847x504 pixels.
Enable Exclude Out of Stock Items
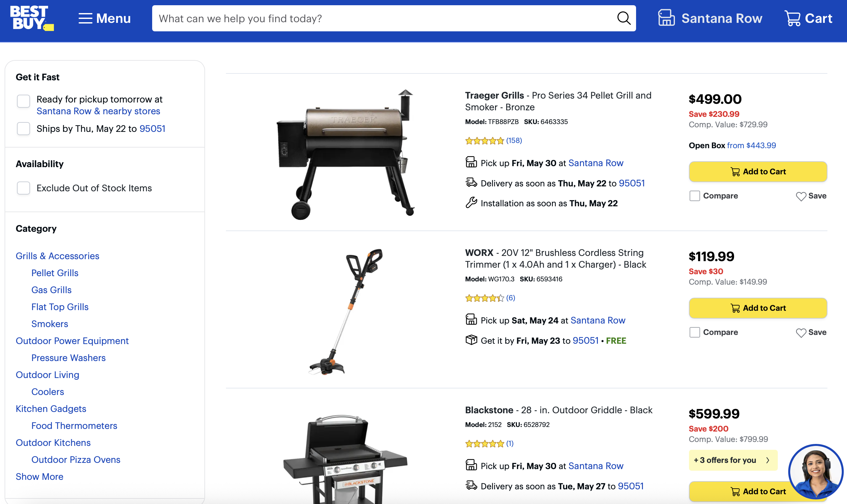(x=24, y=188)
